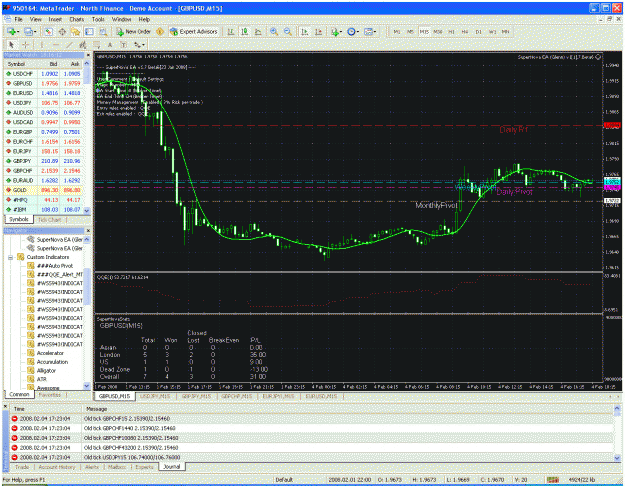Toggle the Expert Advisors button
The image size is (625, 486).
194,31
